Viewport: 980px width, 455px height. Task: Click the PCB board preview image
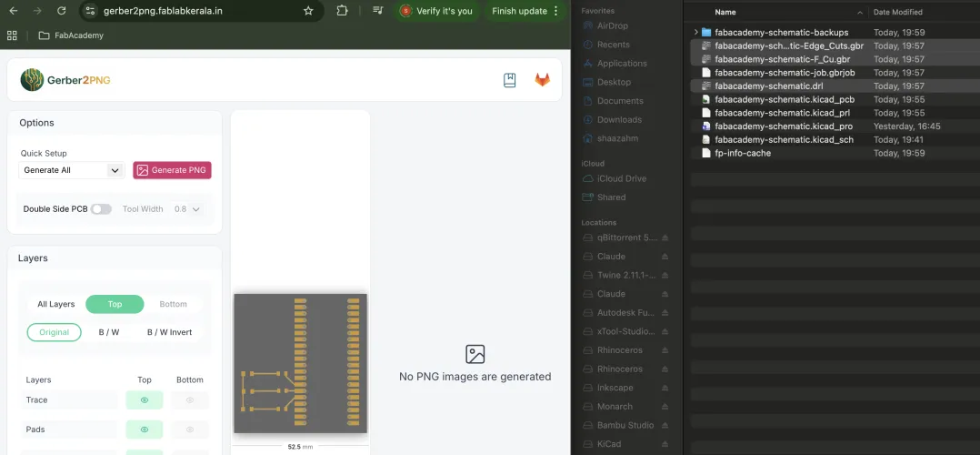click(x=300, y=363)
